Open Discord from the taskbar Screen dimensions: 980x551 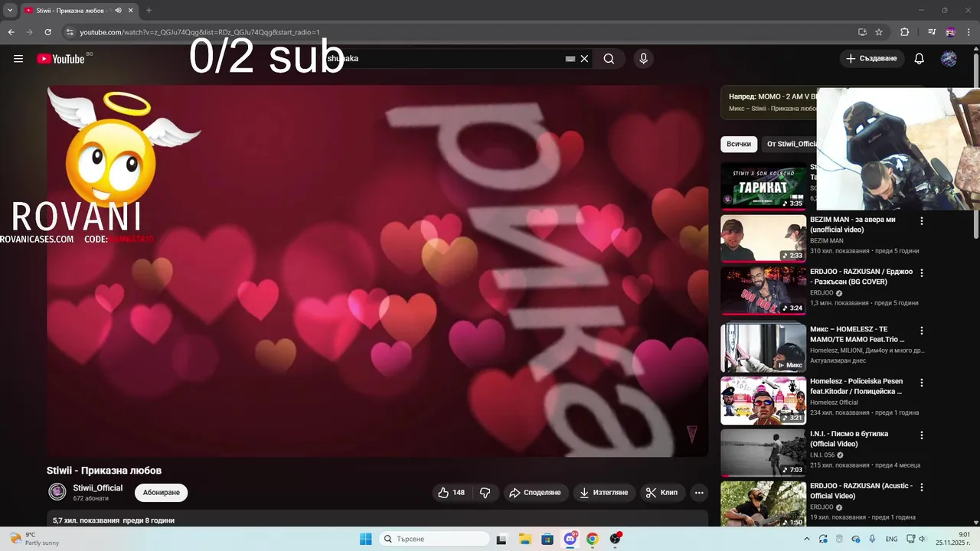point(570,539)
